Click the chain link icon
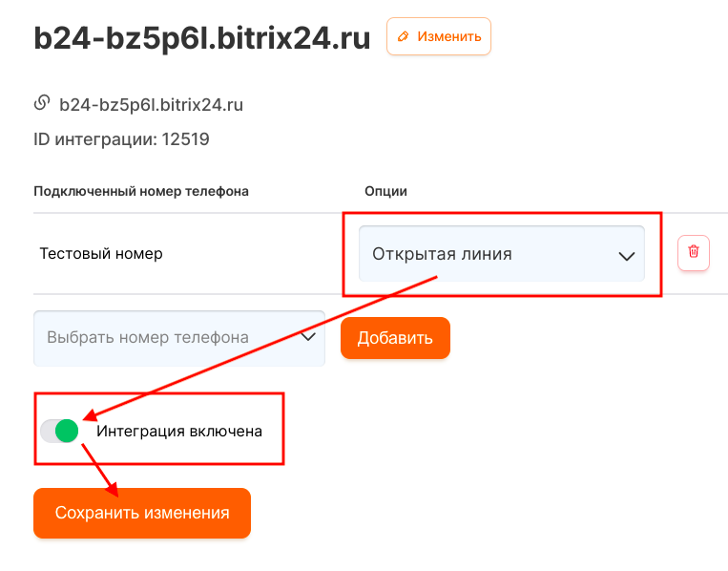This screenshot has width=728, height=571. click(42, 103)
